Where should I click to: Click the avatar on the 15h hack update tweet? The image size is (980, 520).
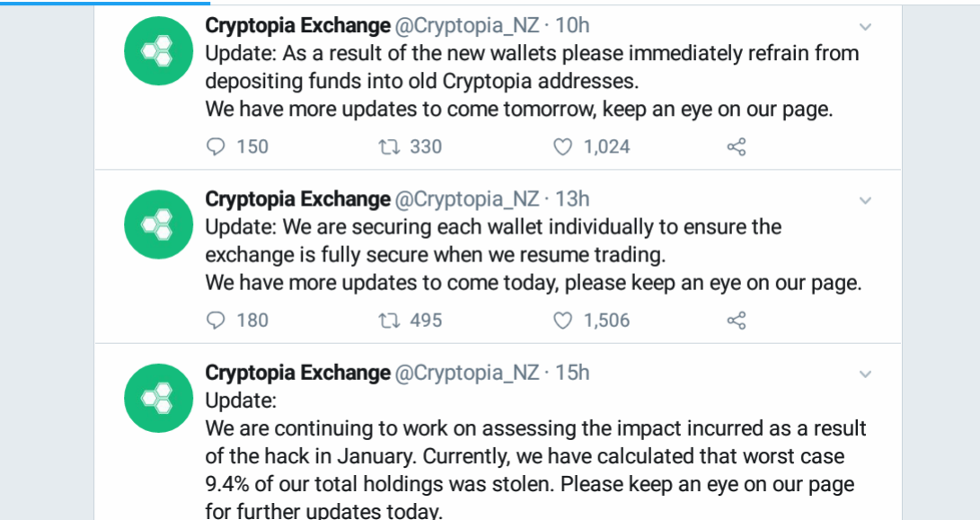[x=157, y=397]
